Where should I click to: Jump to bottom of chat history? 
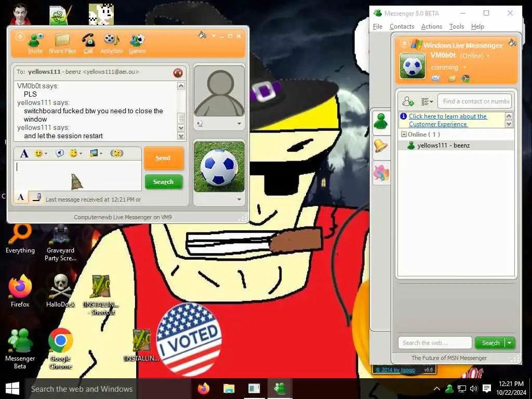tap(181, 136)
